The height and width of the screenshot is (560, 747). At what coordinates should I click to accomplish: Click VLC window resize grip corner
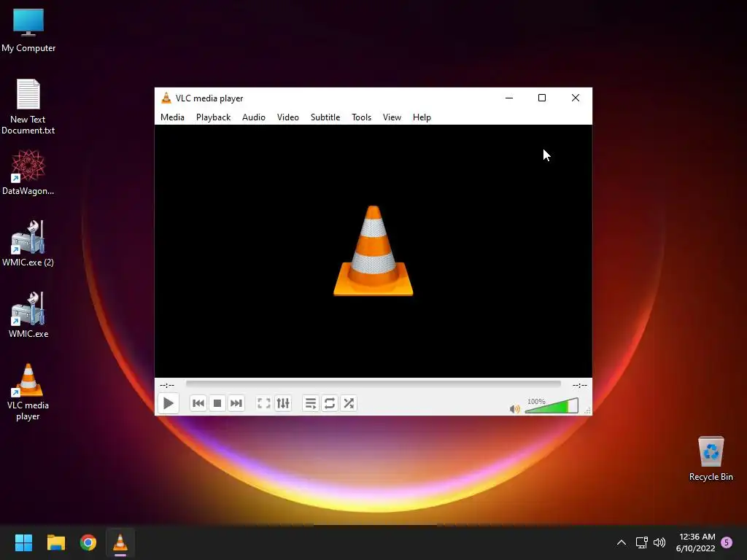(588, 411)
